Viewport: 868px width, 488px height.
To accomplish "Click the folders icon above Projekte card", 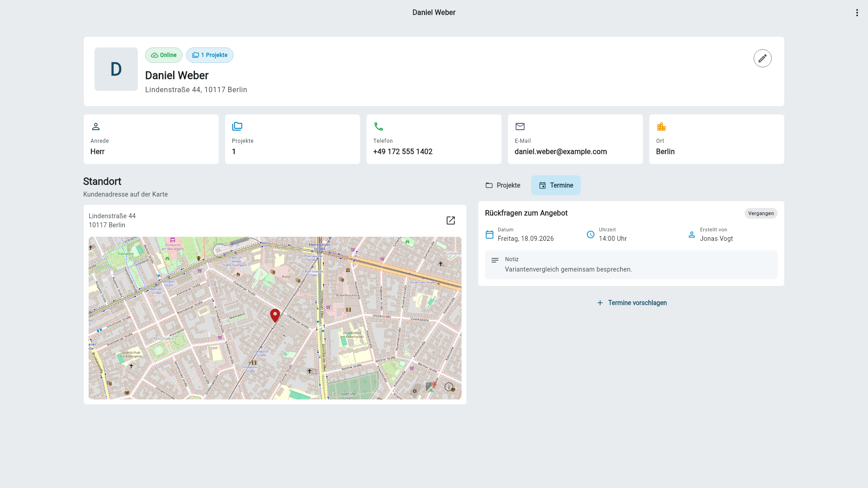I will click(x=237, y=127).
